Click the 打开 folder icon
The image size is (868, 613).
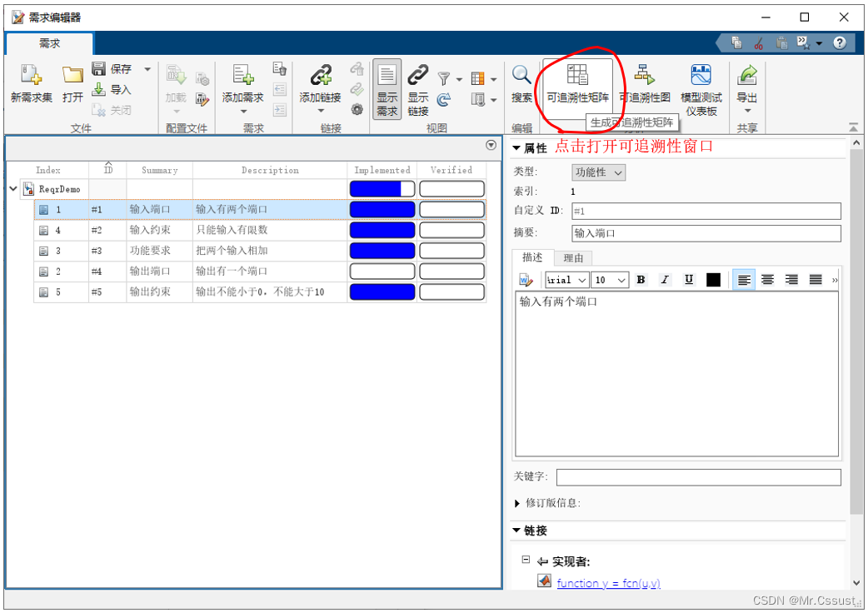(x=72, y=76)
